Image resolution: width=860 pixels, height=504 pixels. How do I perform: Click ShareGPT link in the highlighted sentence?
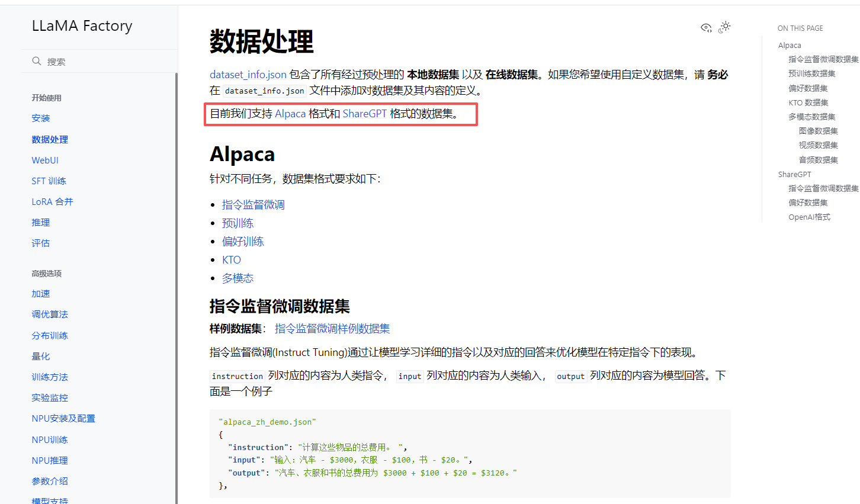coord(365,114)
